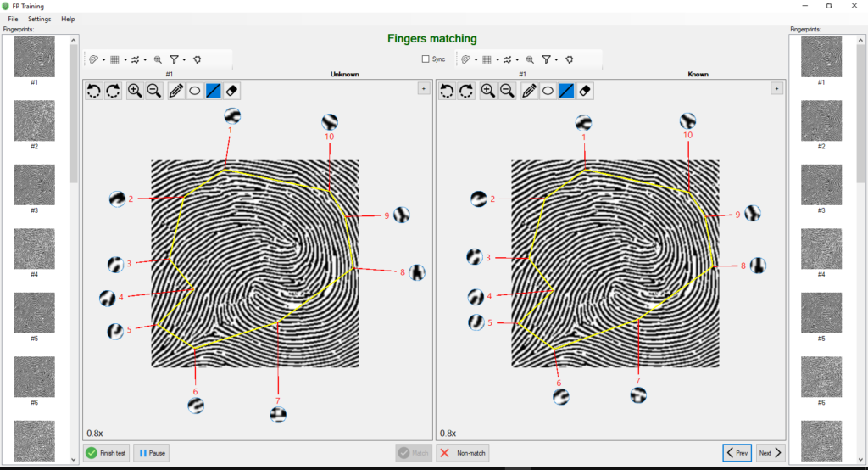Rotate the Unknown print clockwise
This screenshot has width=868, height=470.
[113, 91]
